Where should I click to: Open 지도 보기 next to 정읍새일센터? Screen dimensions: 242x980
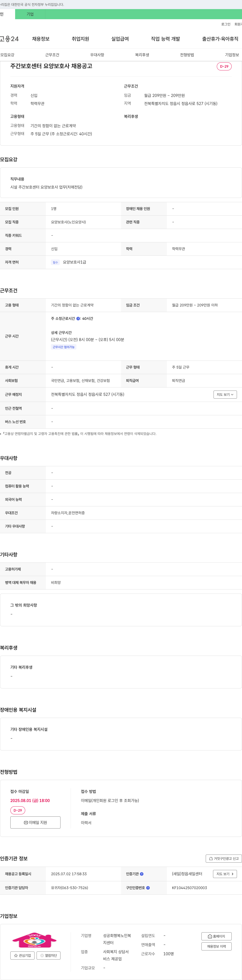pyautogui.click(x=225, y=874)
